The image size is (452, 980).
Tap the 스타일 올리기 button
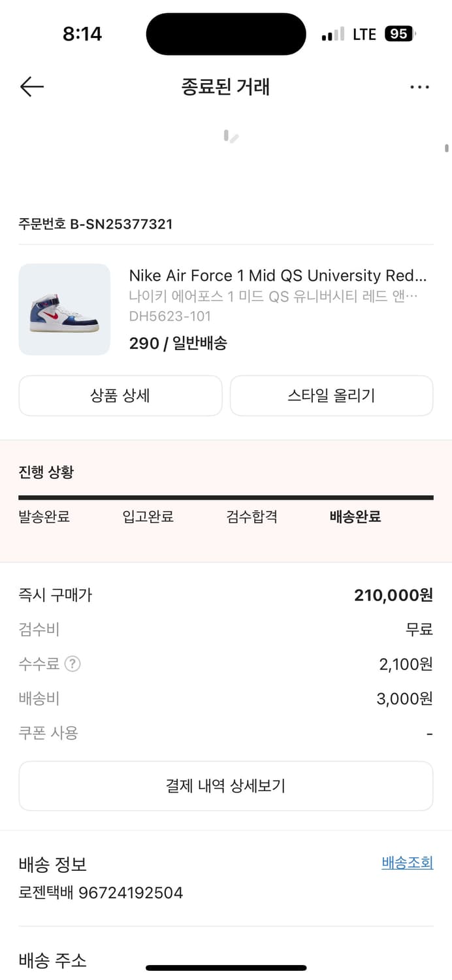331,395
